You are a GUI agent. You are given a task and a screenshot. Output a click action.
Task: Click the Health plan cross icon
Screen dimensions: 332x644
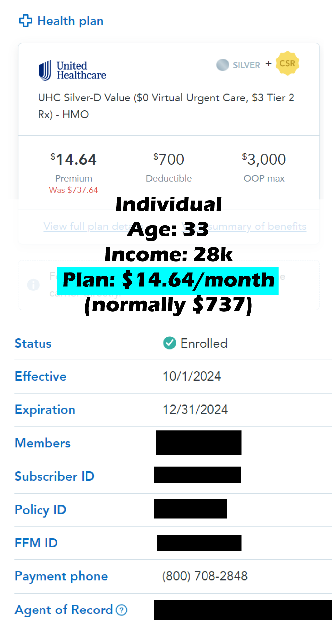coord(26,21)
